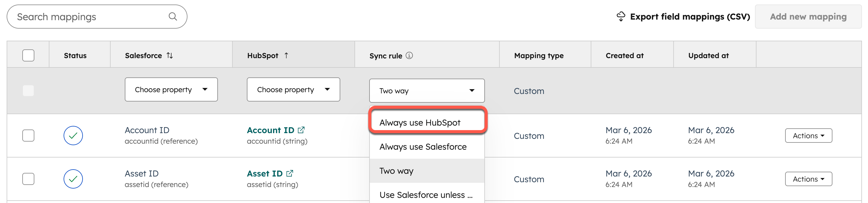The height and width of the screenshot is (203, 868).
Task: Toggle the select-all header checkbox
Action: 28,55
